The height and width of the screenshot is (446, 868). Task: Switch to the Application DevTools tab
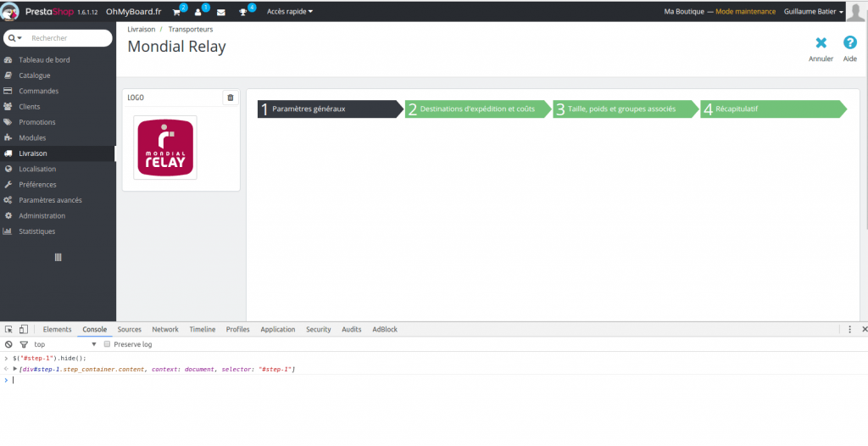point(278,329)
